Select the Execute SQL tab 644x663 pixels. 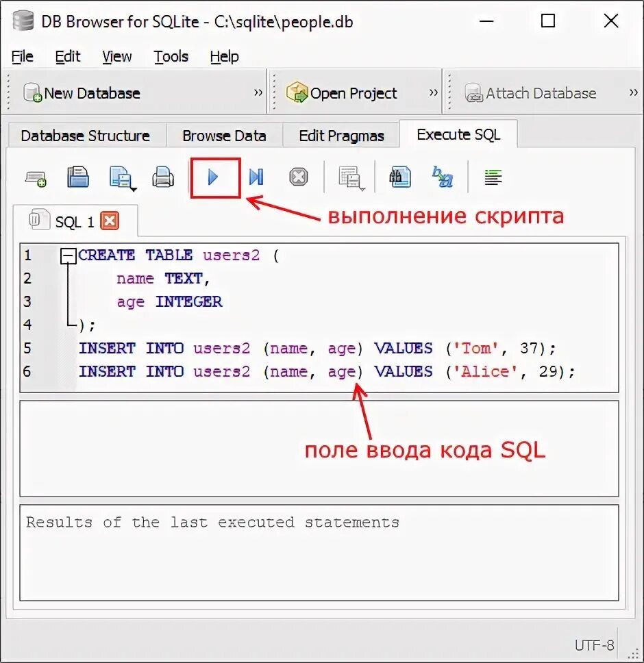[458, 134]
